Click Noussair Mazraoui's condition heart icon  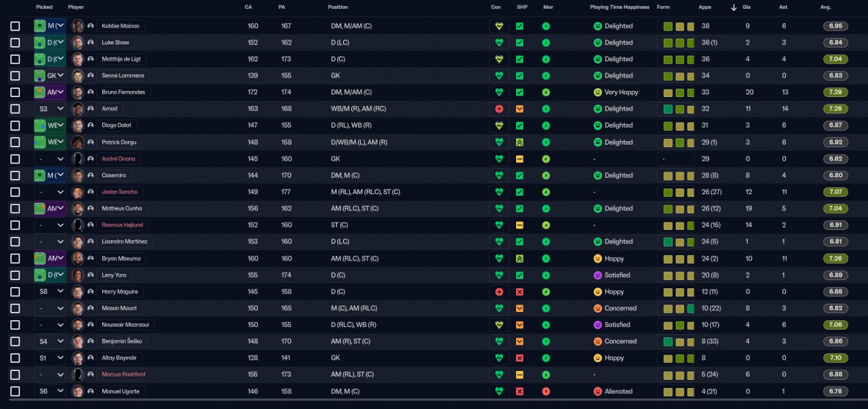[x=499, y=325]
